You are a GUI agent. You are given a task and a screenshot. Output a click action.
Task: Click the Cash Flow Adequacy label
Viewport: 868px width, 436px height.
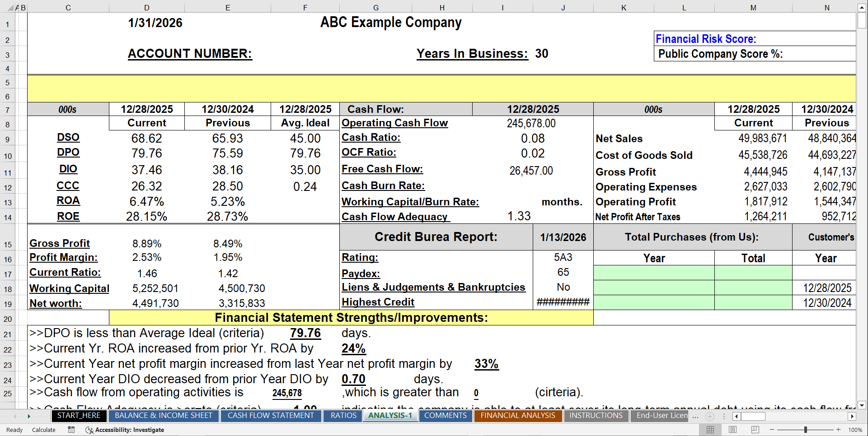point(396,217)
